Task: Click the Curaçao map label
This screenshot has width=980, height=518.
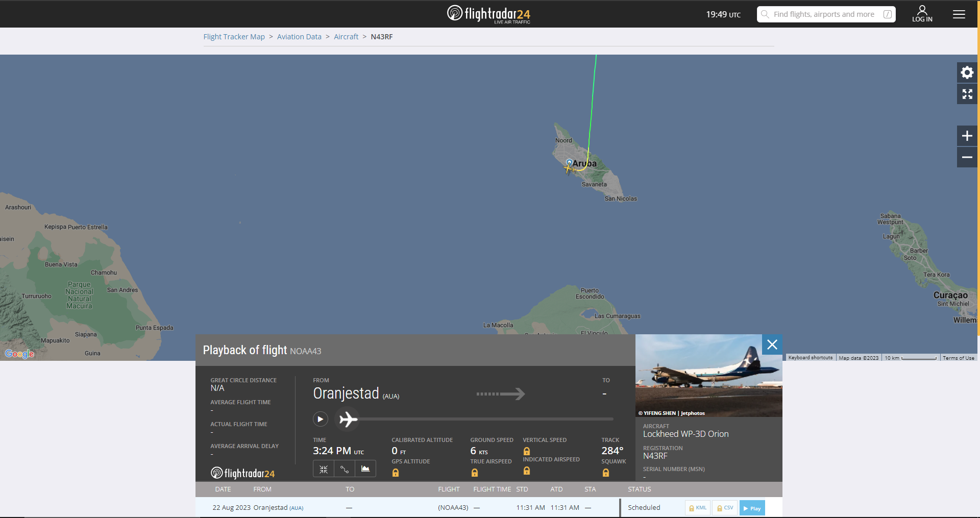Action: tap(950, 295)
